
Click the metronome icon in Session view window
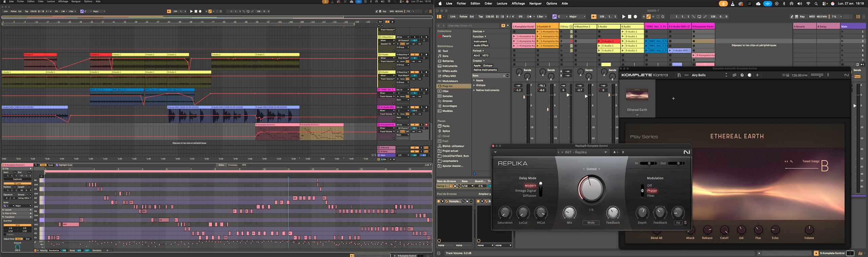[529, 17]
